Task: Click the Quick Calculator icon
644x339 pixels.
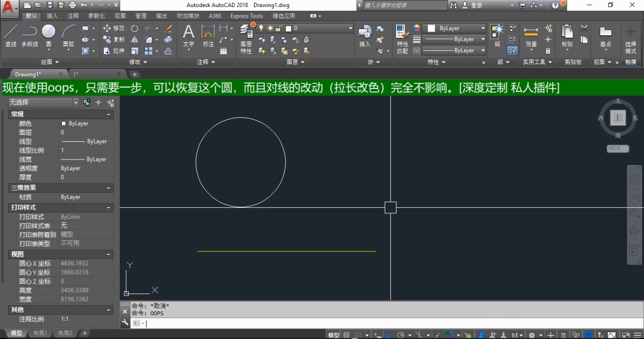Action: click(548, 51)
